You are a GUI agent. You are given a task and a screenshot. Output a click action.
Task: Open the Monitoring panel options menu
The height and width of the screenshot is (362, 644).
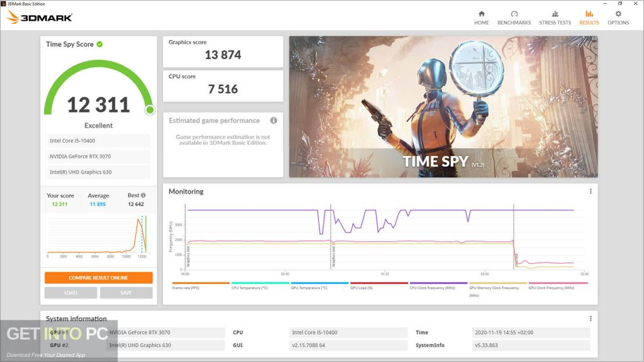pos(591,191)
